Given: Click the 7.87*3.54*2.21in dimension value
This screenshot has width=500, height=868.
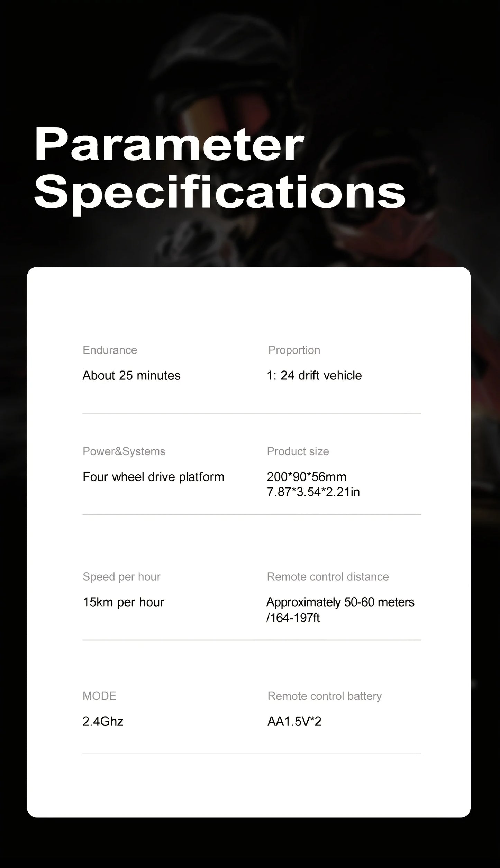Looking at the screenshot, I should [313, 492].
